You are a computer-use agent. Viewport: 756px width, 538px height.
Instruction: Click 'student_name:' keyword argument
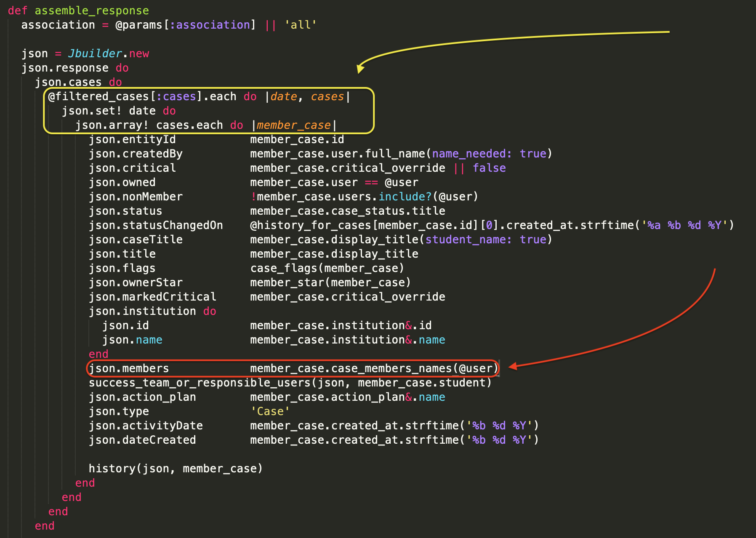coord(469,240)
